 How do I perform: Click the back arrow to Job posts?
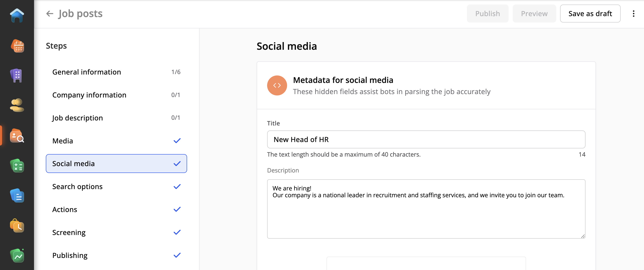(x=50, y=14)
